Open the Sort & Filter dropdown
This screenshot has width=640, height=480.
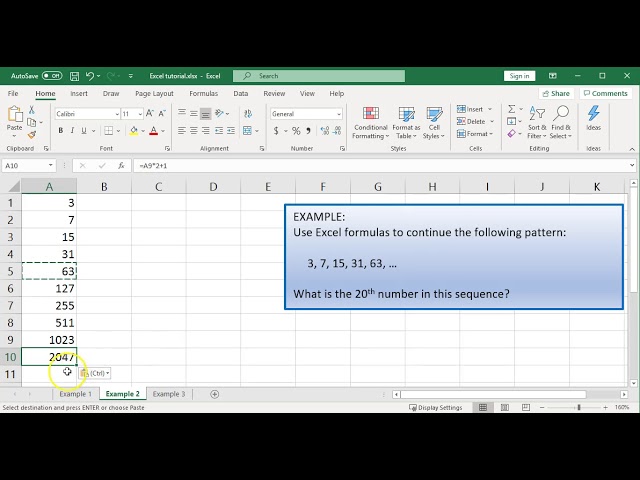[x=537, y=122]
